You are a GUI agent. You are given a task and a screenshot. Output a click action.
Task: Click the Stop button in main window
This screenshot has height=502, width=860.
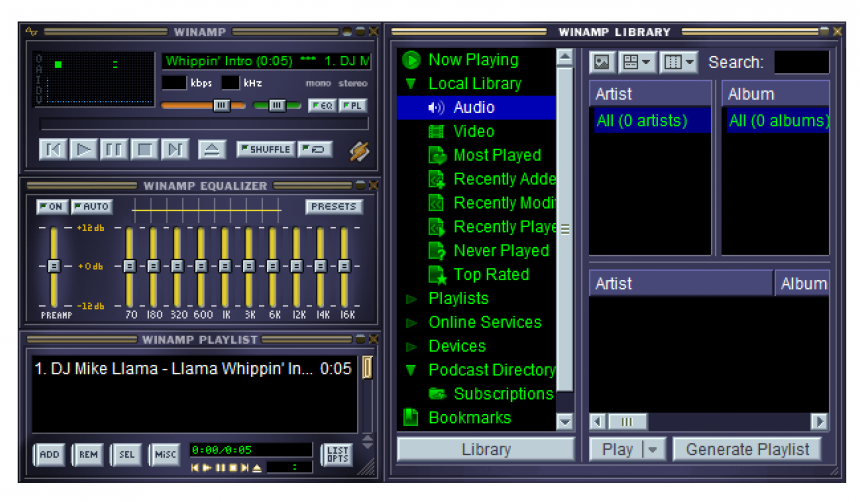(x=144, y=149)
